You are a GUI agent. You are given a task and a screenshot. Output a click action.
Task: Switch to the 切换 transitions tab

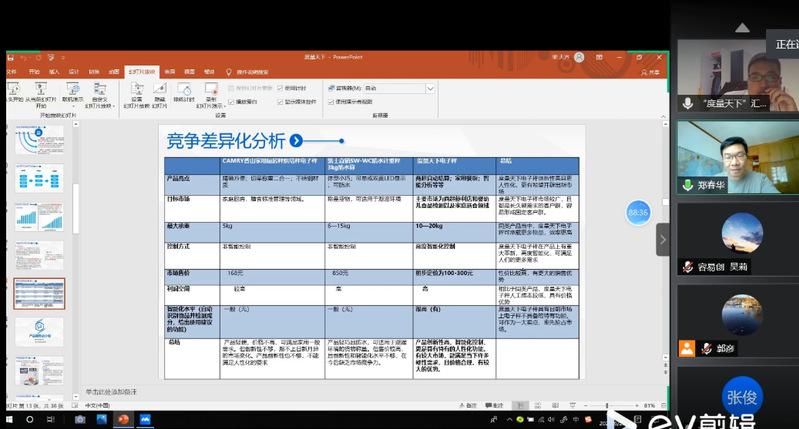[94, 72]
